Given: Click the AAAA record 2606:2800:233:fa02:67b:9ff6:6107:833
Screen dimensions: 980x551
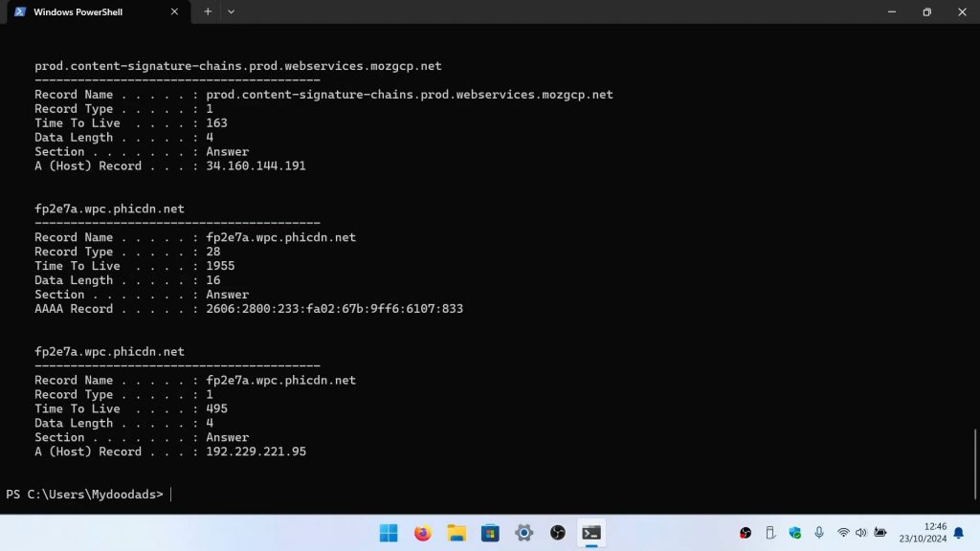Looking at the screenshot, I should [x=334, y=309].
